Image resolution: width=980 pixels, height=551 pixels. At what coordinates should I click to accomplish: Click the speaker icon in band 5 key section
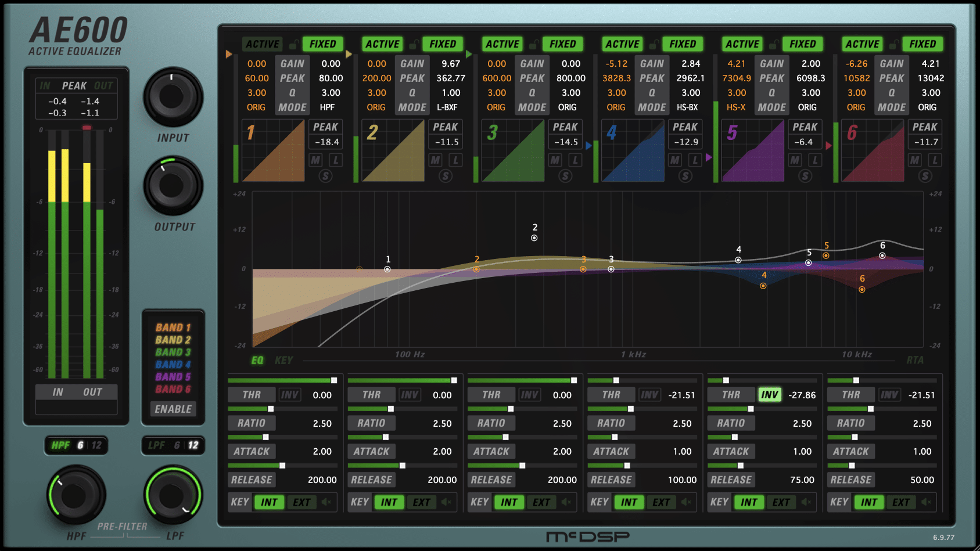click(806, 502)
